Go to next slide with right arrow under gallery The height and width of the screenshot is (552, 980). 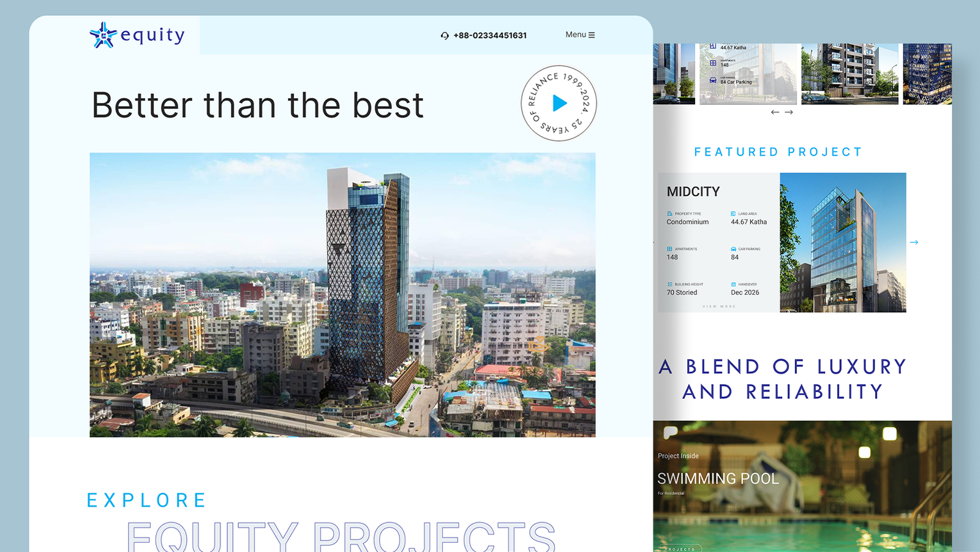point(789,112)
